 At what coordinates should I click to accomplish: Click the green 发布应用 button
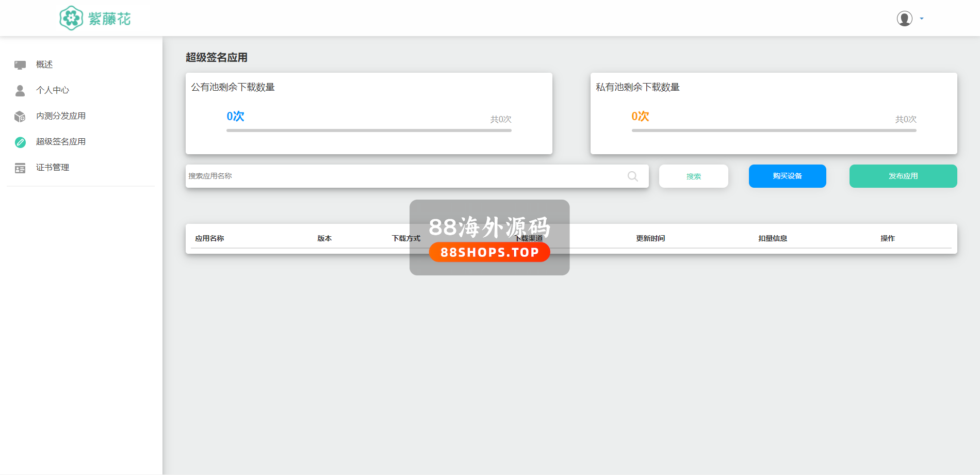903,176
